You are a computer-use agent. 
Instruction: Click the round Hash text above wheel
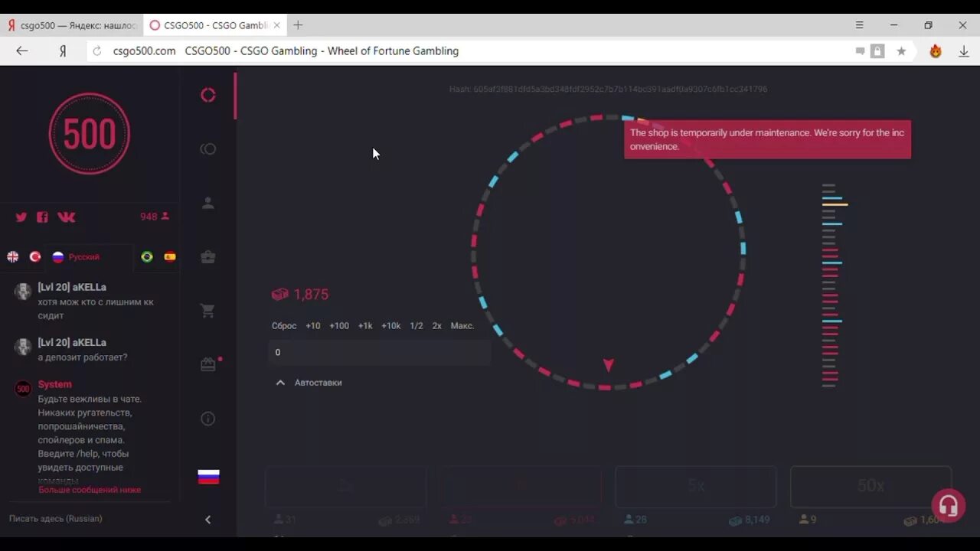pos(608,90)
